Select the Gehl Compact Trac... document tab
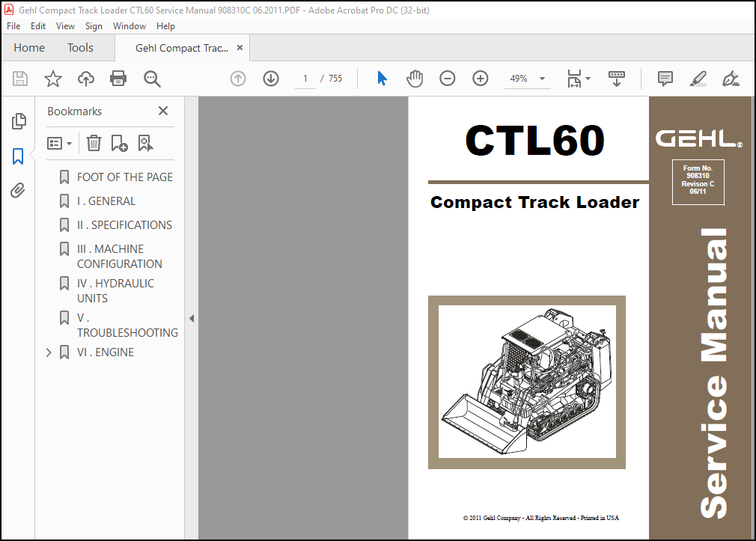756x541 pixels. pos(182,48)
